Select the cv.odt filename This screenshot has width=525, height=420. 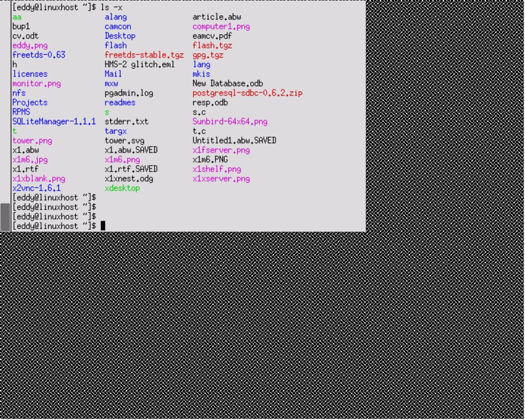tap(24, 36)
